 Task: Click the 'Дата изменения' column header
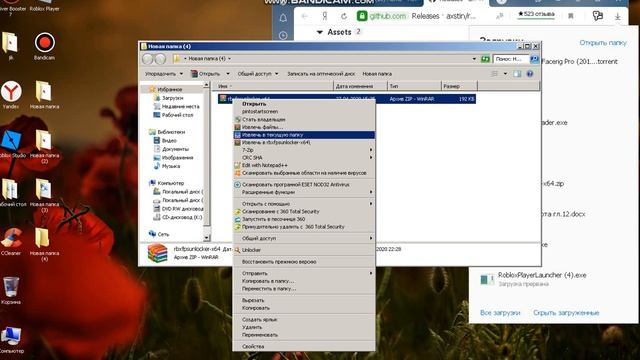point(360,86)
